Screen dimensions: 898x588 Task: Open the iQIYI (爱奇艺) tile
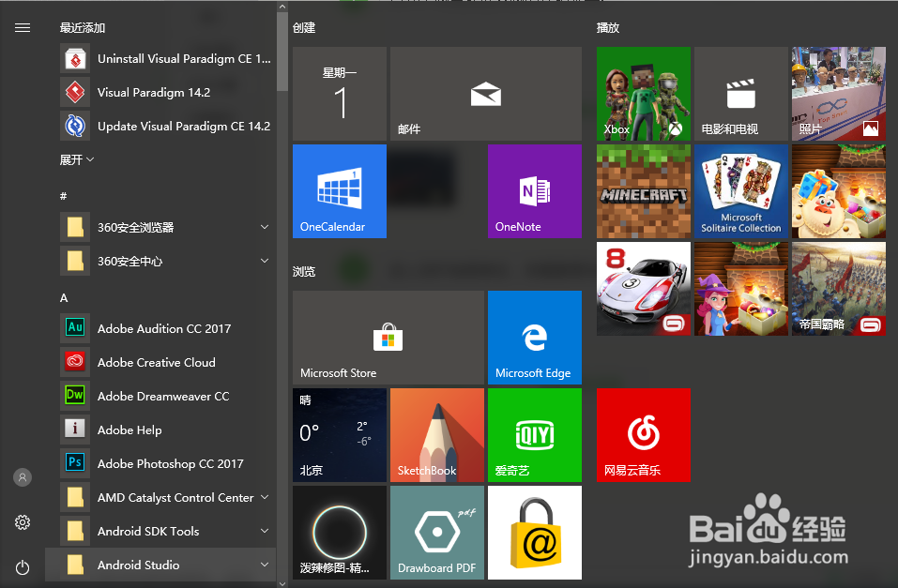(535, 435)
